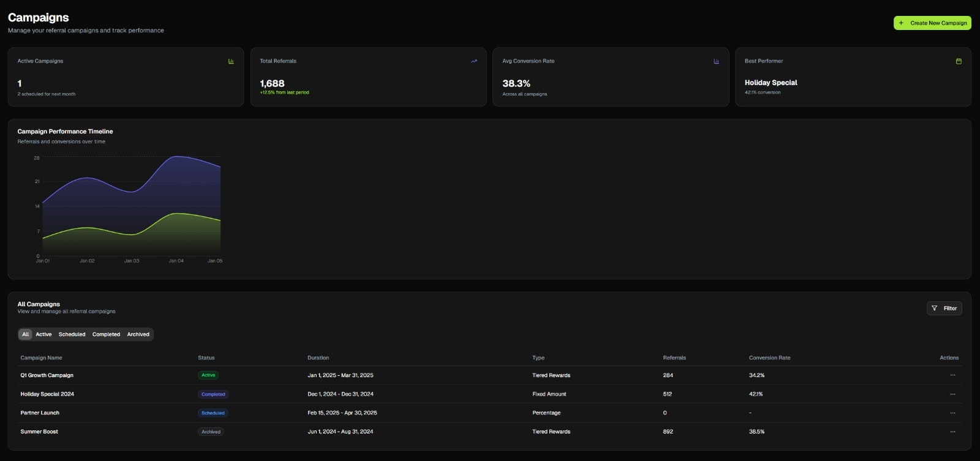The height and width of the screenshot is (461, 980).
Task: Click the Campaign Name column header
Action: (41, 358)
